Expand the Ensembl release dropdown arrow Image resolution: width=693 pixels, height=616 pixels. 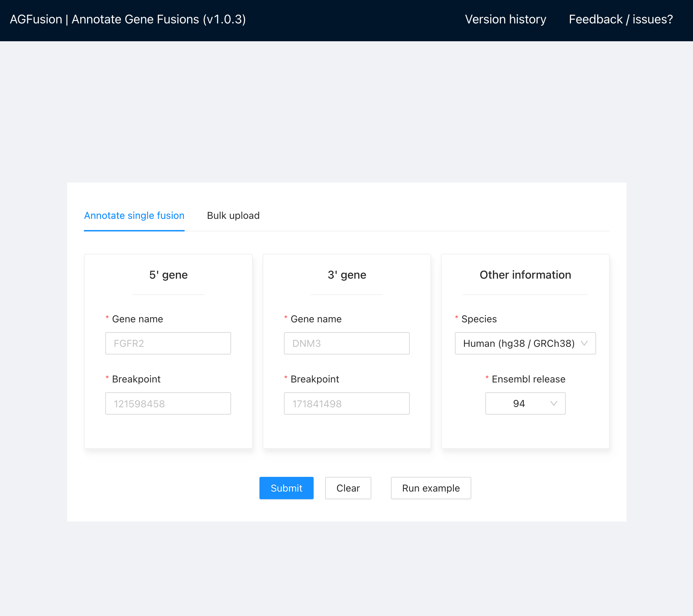click(553, 403)
